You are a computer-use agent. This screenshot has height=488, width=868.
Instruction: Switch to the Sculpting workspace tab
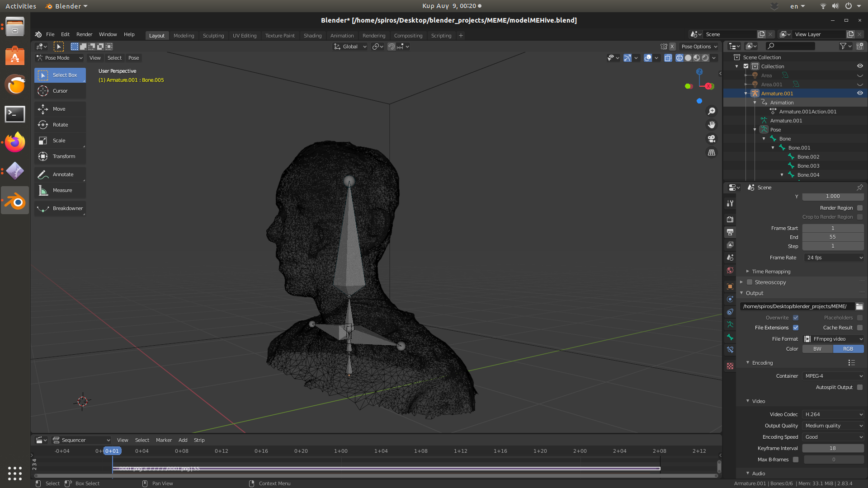point(213,36)
